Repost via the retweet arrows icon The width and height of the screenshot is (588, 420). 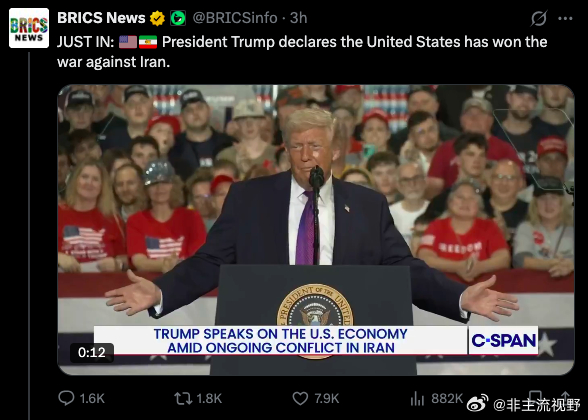183,398
